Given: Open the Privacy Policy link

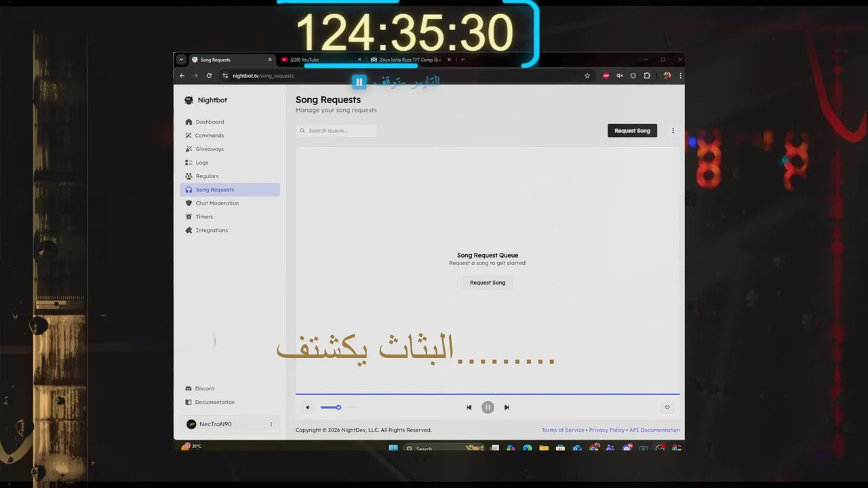Looking at the screenshot, I should click(607, 430).
